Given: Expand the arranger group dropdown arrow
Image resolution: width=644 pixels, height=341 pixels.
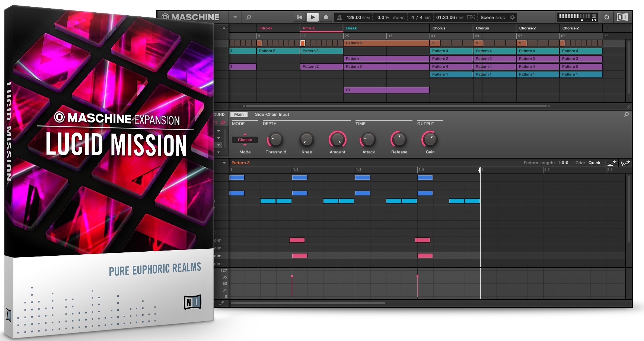Looking at the screenshot, I should (224, 28).
